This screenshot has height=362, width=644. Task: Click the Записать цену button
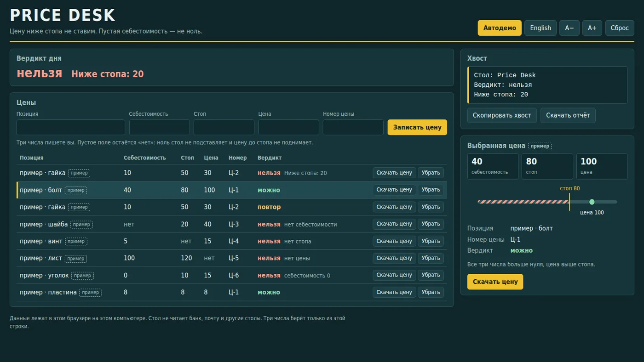coord(417,127)
